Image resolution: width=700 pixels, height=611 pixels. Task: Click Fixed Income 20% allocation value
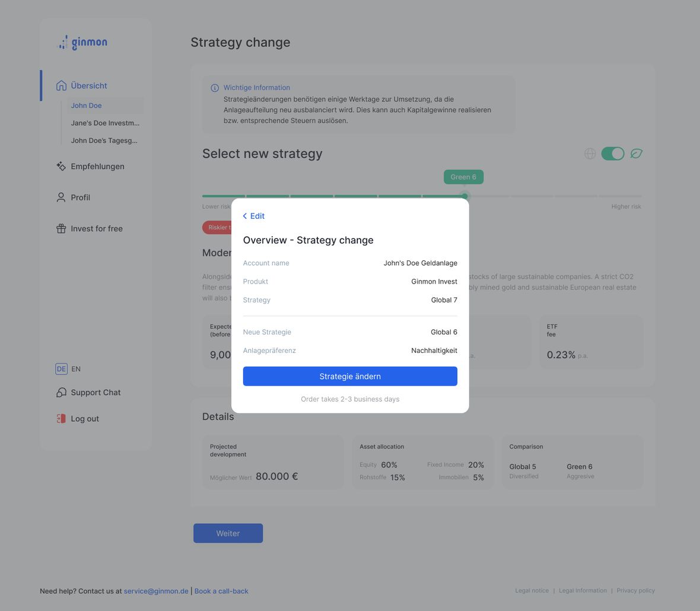pyautogui.click(x=476, y=465)
